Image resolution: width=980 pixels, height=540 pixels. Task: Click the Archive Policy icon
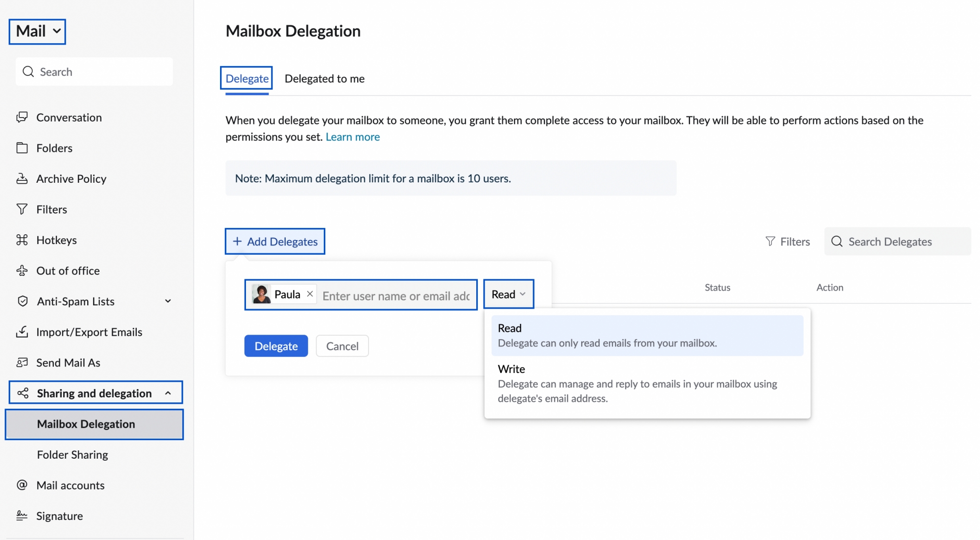(22, 179)
